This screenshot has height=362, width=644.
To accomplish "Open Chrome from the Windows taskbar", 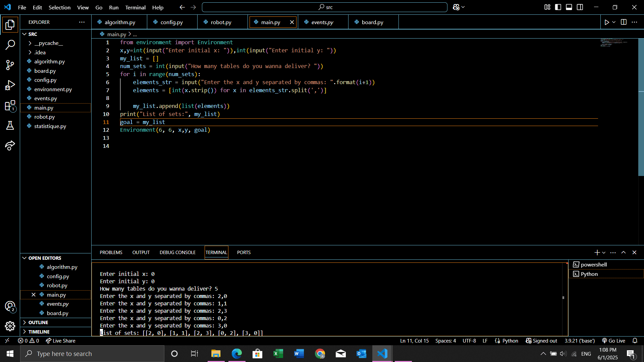I will 320,354.
